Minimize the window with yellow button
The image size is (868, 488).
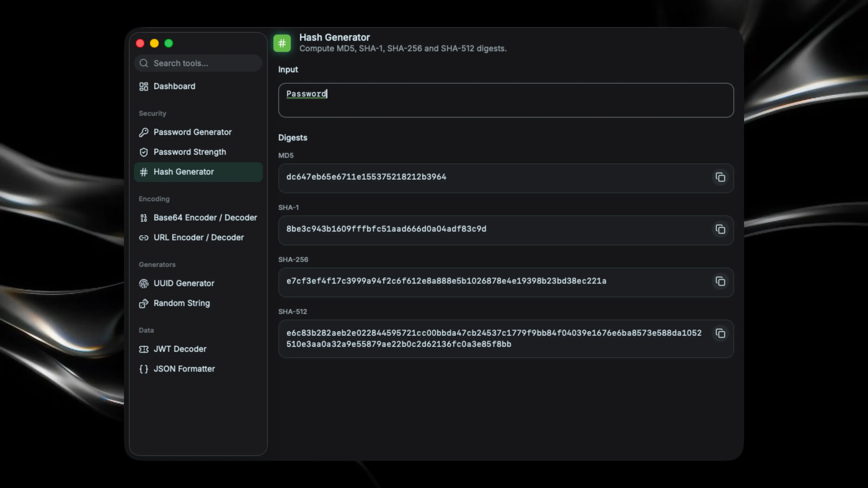[154, 43]
